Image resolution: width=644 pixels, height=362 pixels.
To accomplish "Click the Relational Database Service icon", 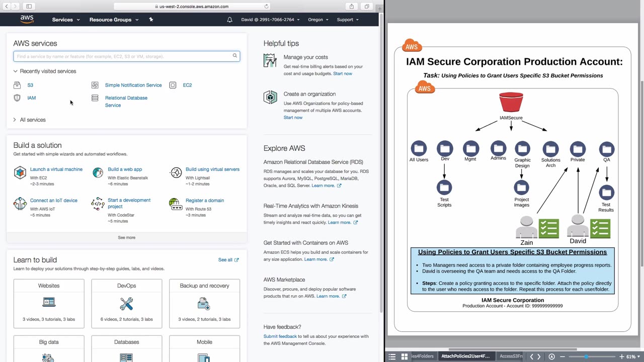I will (95, 98).
